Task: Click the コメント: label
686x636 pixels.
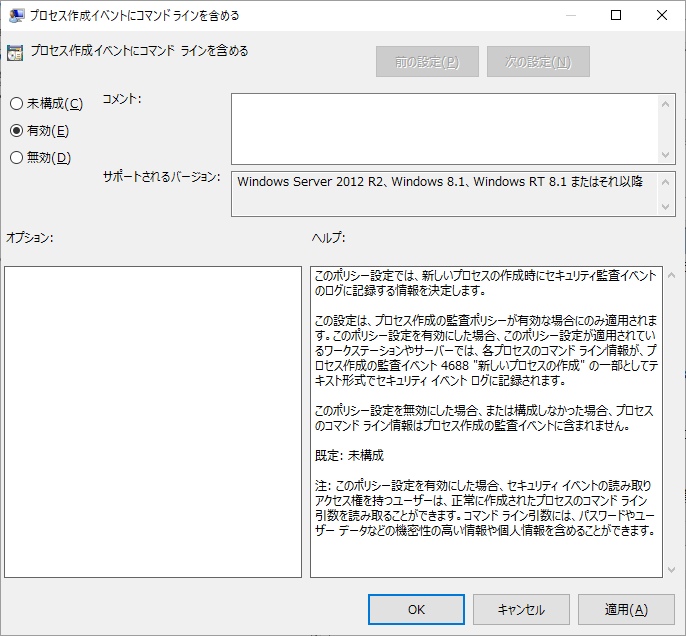Action: point(122,99)
